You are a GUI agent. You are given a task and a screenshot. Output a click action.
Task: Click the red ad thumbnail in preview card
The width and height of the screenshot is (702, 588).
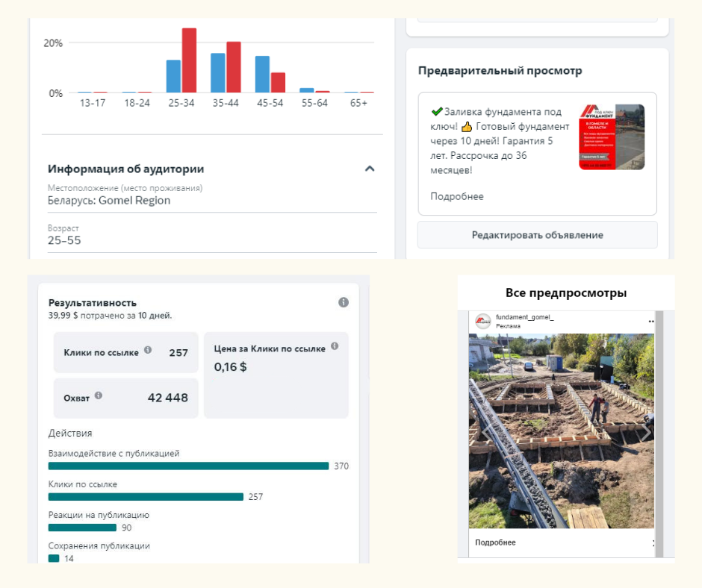612,137
